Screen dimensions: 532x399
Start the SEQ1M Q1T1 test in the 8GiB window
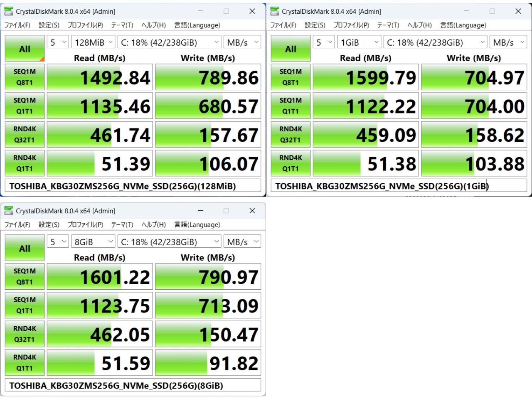pos(25,305)
